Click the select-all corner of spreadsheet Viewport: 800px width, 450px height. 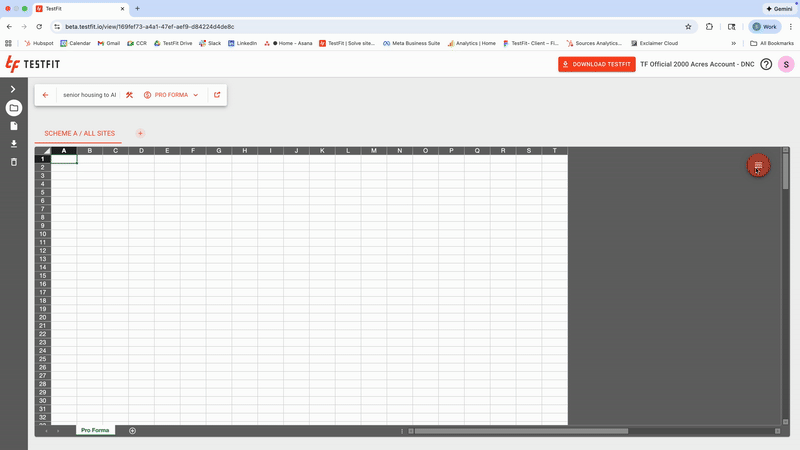coord(43,151)
